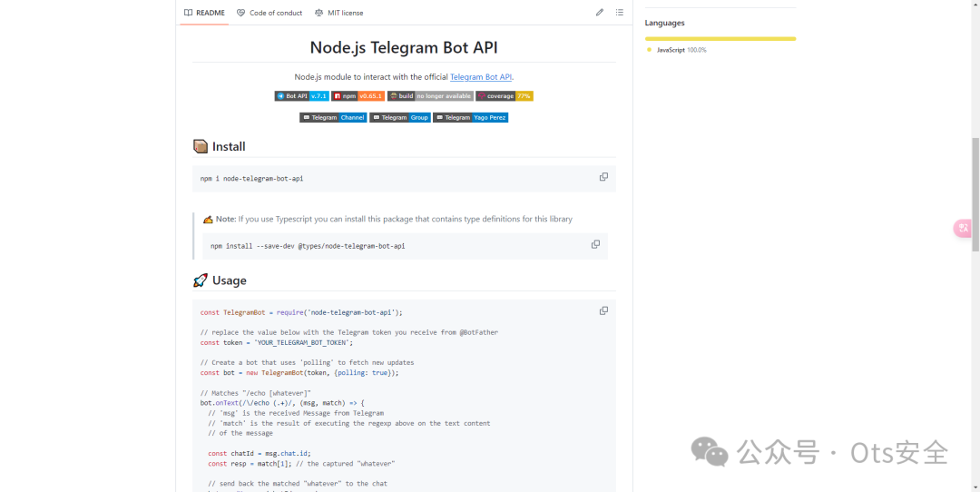The image size is (980, 492).
Task: Click the 'polling: true' code text
Action: coord(362,372)
